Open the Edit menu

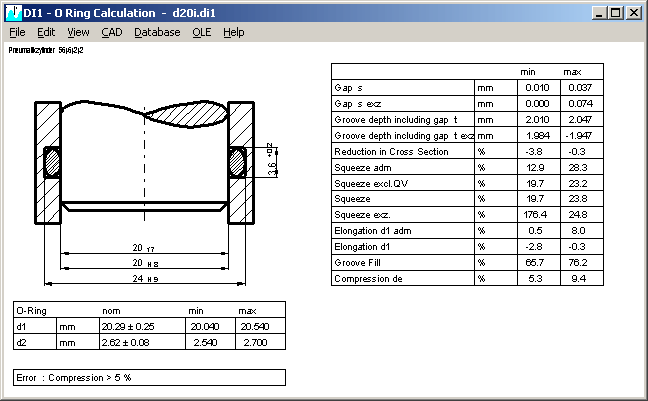click(46, 32)
